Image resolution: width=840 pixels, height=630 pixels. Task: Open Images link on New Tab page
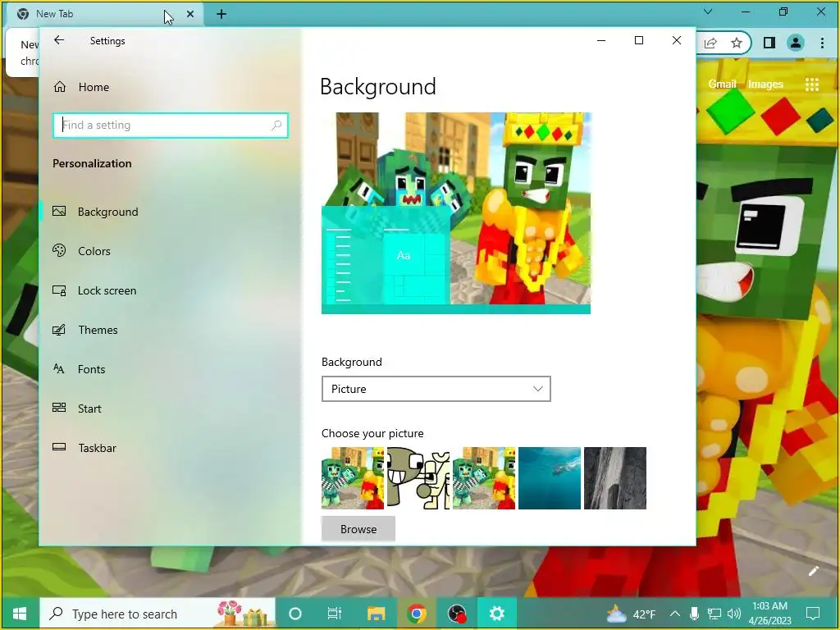click(765, 84)
